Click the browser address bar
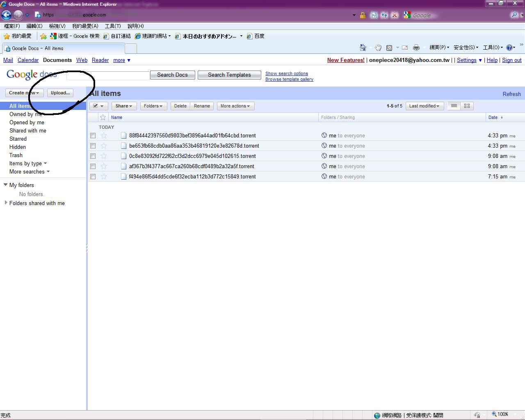This screenshot has height=420, width=525. (193, 15)
